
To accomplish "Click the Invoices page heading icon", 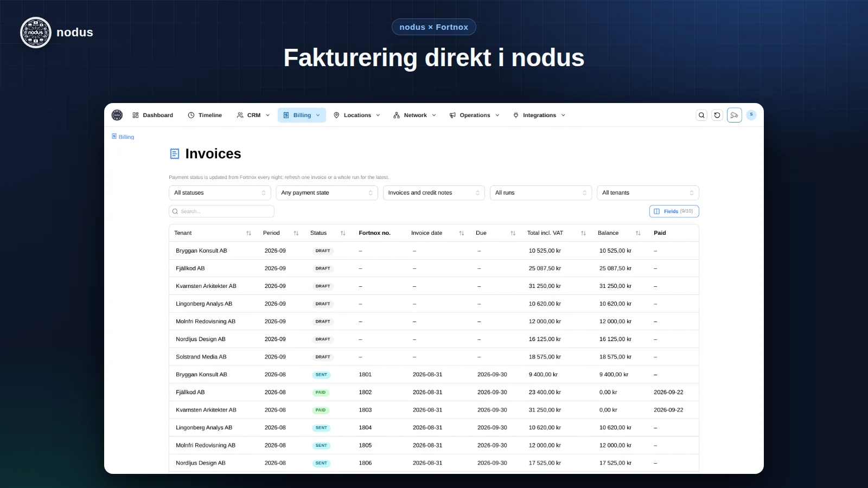I will coord(175,154).
